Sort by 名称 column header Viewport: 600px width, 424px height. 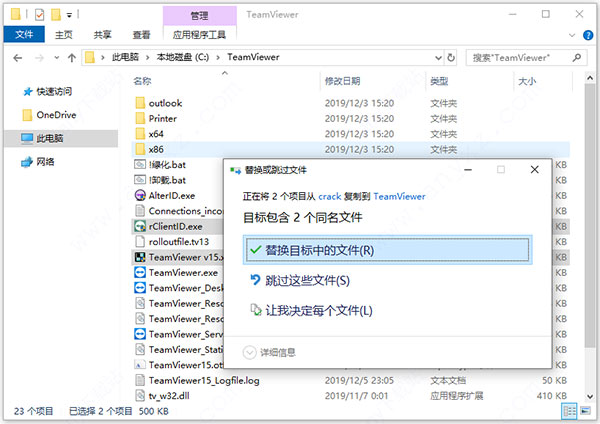(142, 81)
